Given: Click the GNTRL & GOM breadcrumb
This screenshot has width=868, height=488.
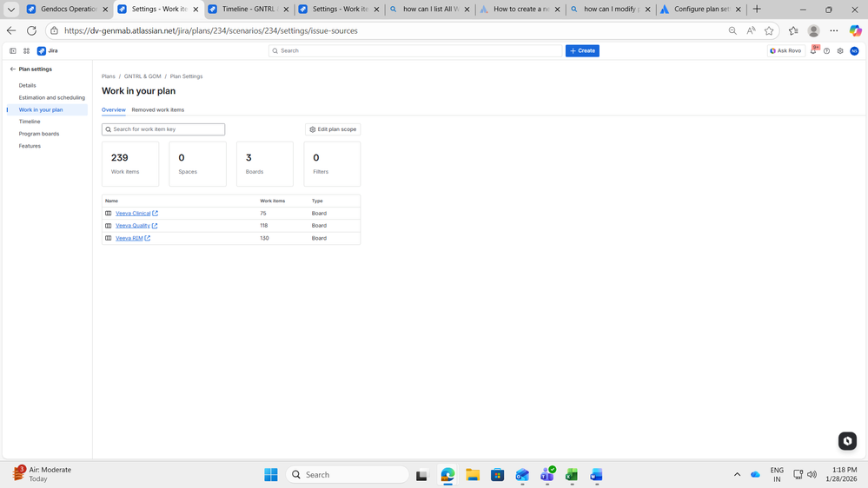Looking at the screenshot, I should tap(142, 76).
